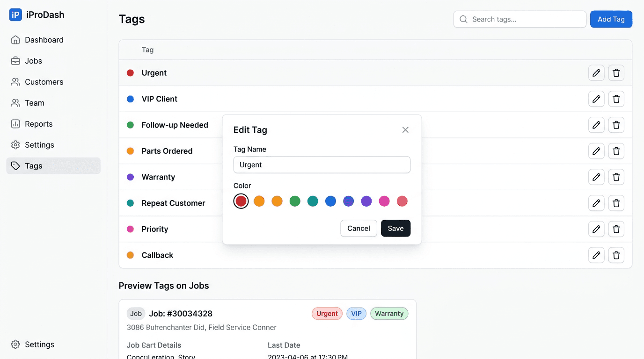Viewport: 644px width, 359px height.
Task: Pick the pink color swatch
Action: click(x=384, y=201)
